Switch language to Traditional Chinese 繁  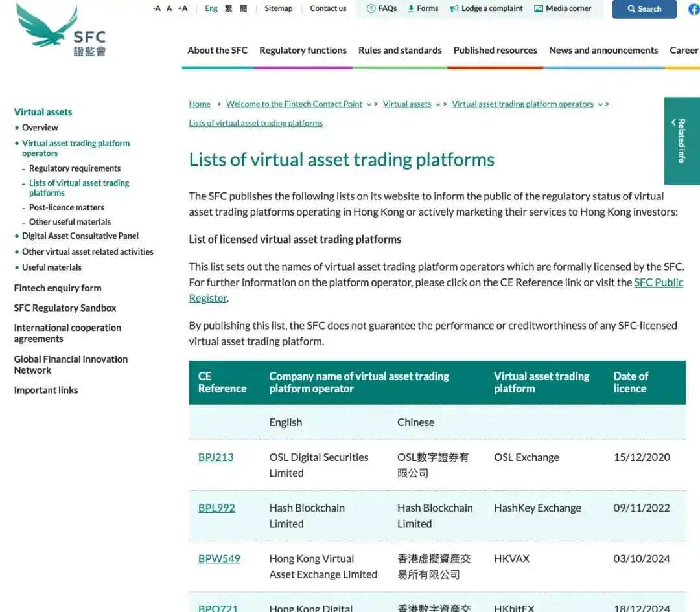(229, 8)
